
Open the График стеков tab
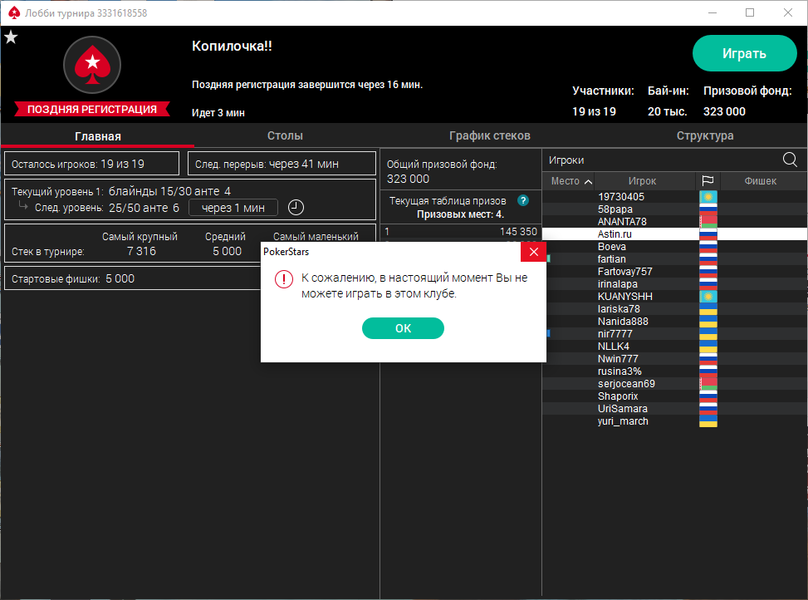pyautogui.click(x=489, y=136)
